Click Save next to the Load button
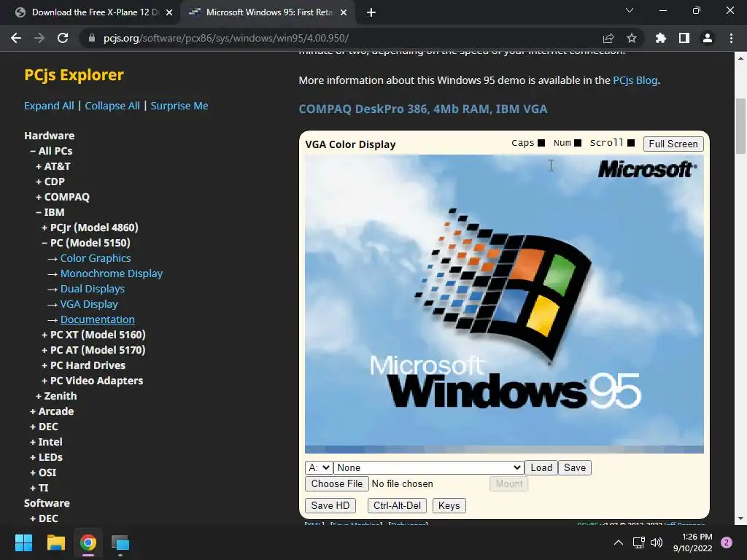The image size is (747, 560). coord(575,467)
